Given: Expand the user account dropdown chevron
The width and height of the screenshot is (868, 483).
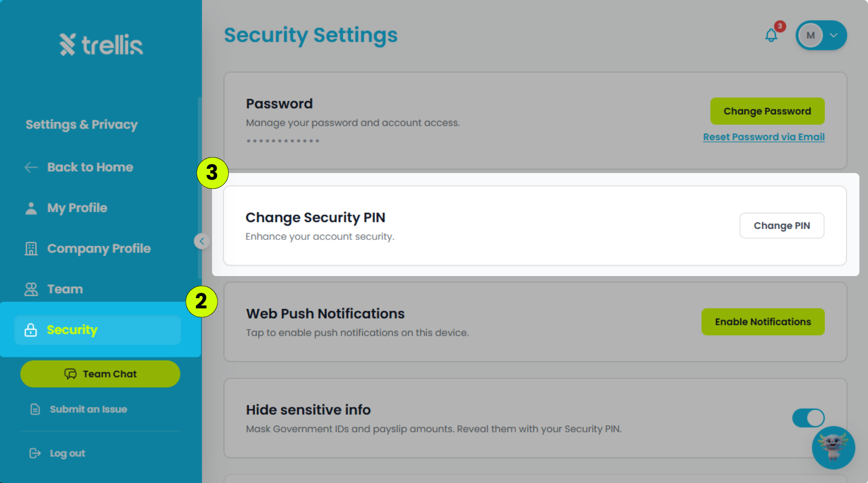Looking at the screenshot, I should tap(834, 35).
